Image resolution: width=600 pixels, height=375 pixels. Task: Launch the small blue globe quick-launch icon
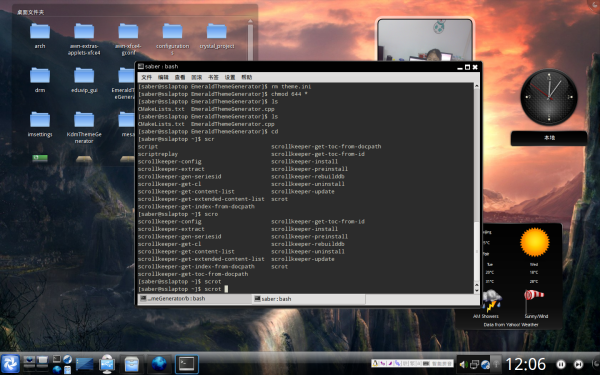[57, 369]
